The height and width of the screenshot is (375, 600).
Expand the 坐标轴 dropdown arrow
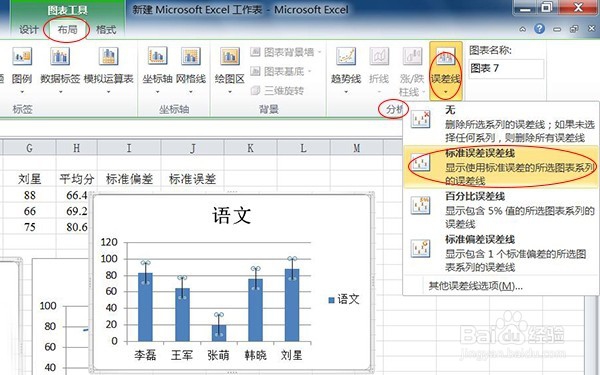click(158, 92)
